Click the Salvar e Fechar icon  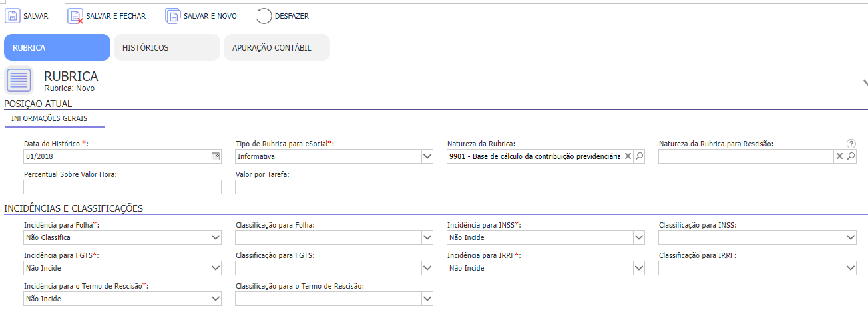click(x=75, y=16)
